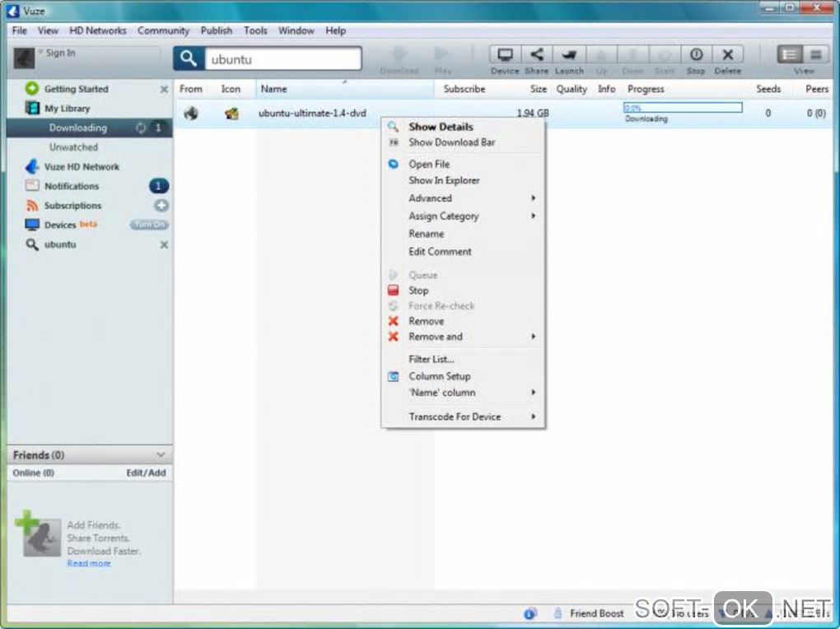
Task: Open Column Setup option
Action: [464, 376]
